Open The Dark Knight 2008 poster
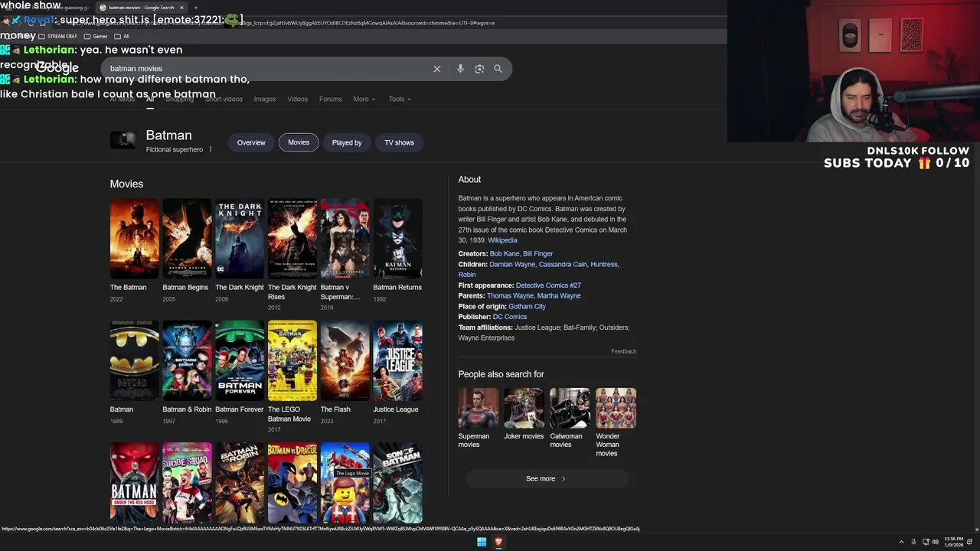Screen dimensions: 980x551 pyautogui.click(x=240, y=239)
